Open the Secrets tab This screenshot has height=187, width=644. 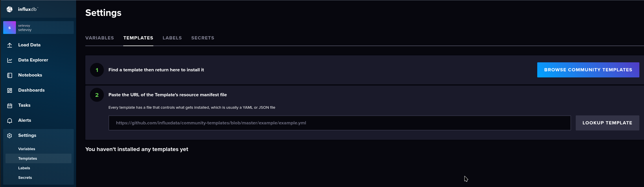[x=203, y=38]
